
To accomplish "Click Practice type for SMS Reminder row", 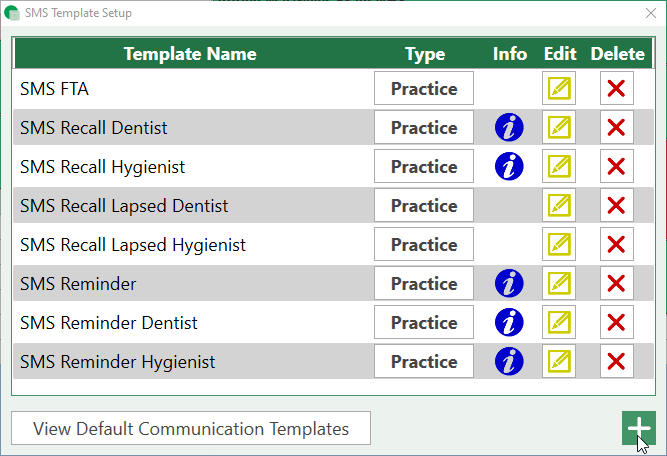I will tap(424, 283).
